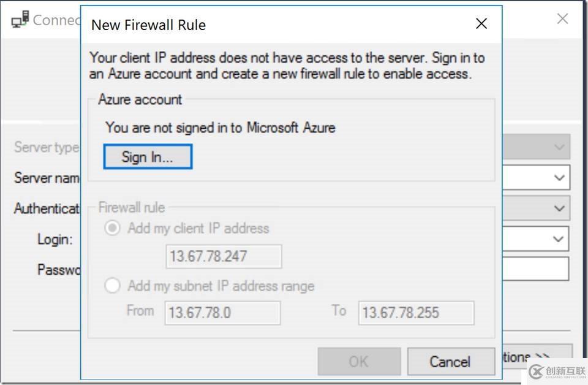Expand the Authentication dropdown

point(558,208)
